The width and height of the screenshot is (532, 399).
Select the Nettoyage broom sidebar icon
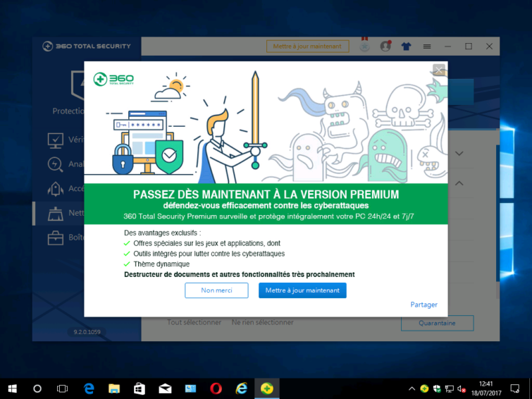[55, 214]
